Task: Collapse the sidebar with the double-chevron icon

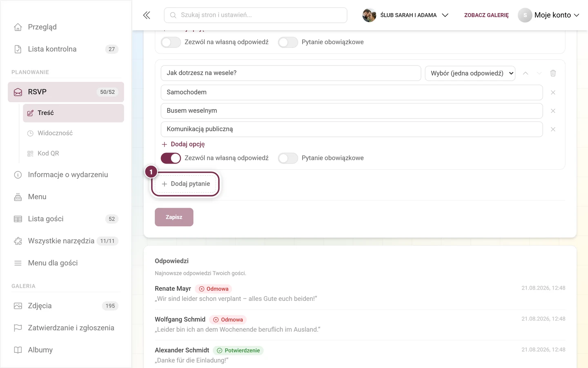Action: 147,15
